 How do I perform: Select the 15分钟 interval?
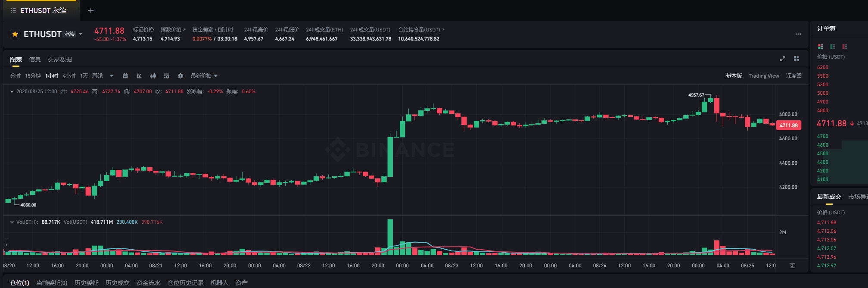coord(33,76)
